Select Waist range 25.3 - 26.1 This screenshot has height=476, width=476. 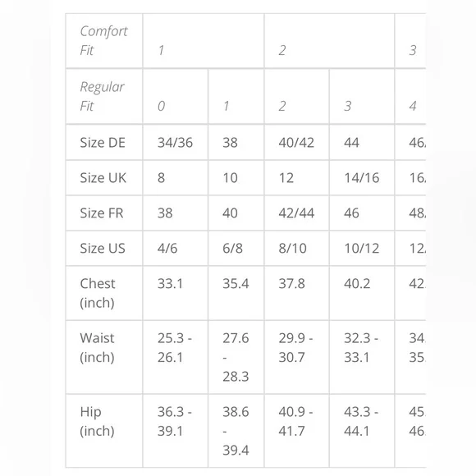[x=175, y=348]
